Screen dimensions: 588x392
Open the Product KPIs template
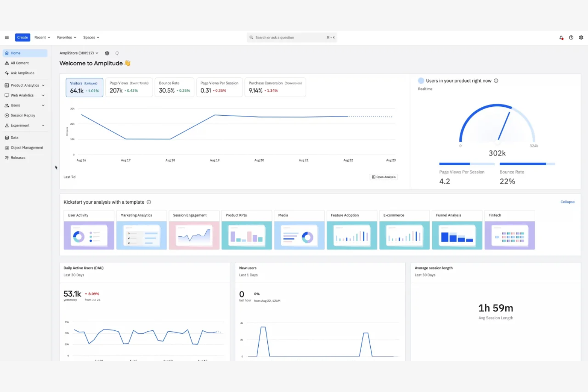[x=247, y=230]
